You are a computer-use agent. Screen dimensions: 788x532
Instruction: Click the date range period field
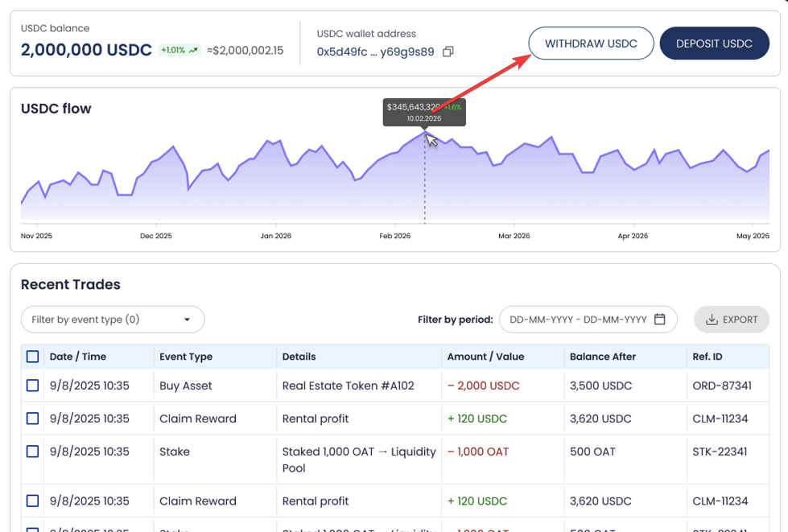(578, 320)
